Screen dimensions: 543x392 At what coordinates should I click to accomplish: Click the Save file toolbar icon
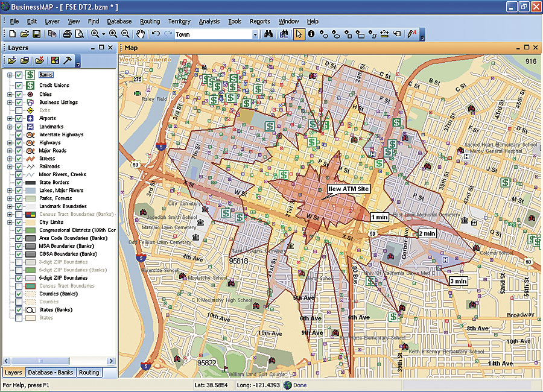point(37,34)
